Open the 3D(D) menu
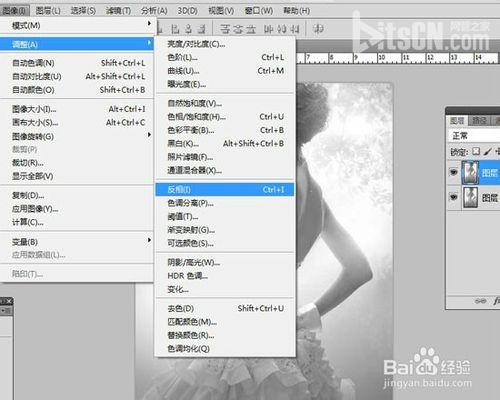Viewport: 500px width, 400px height. pos(187,11)
